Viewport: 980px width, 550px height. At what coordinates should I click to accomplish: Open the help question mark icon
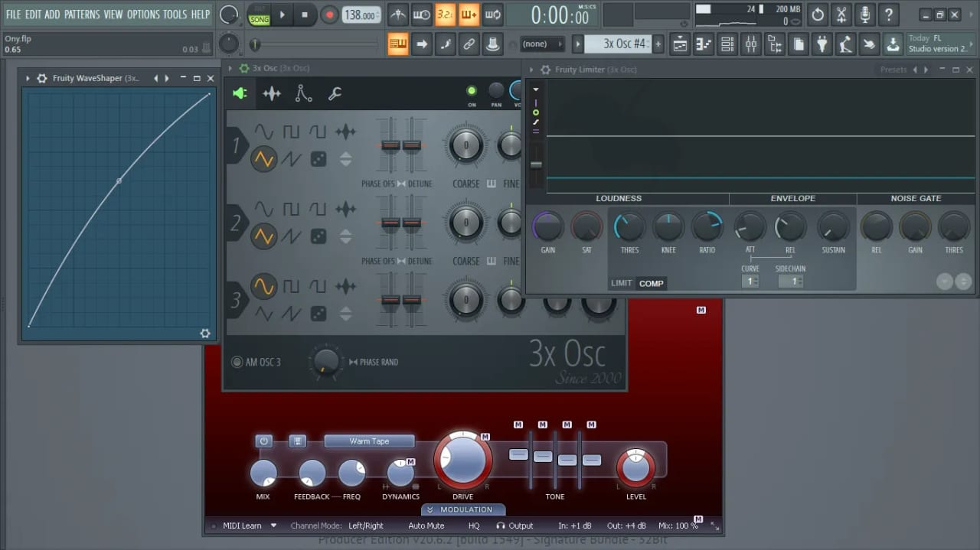point(889,15)
